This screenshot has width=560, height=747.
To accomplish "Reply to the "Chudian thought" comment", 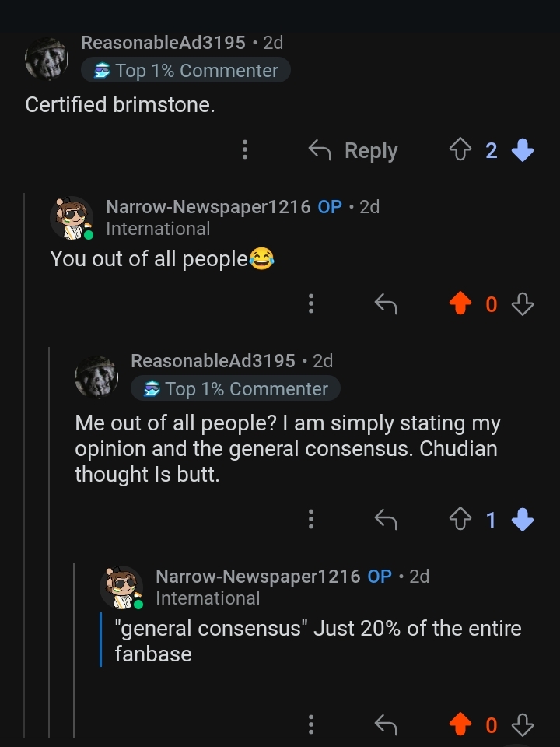I will (x=386, y=519).
